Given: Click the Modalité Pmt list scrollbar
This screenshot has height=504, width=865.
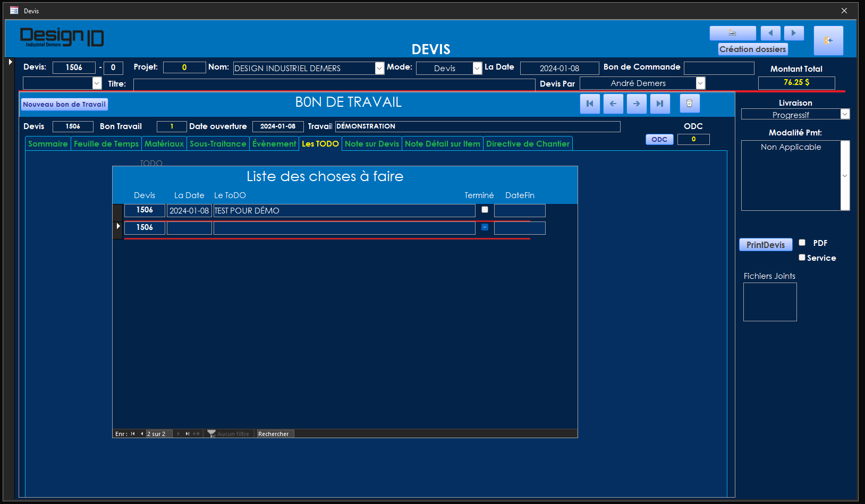Looking at the screenshot, I should point(845,175).
